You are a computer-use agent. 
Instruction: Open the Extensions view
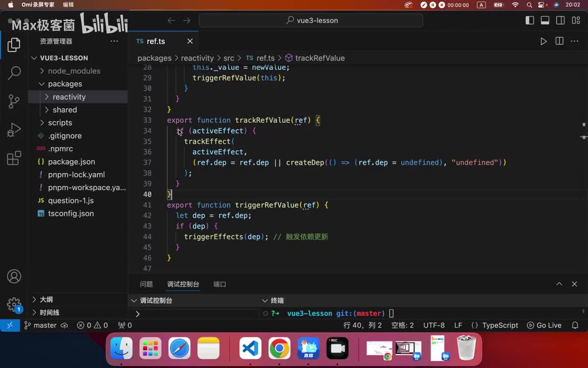coord(14,158)
